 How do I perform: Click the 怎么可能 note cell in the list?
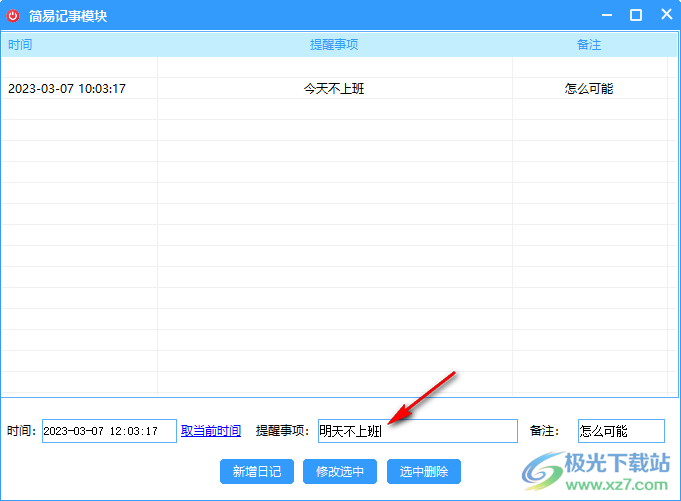coord(589,88)
